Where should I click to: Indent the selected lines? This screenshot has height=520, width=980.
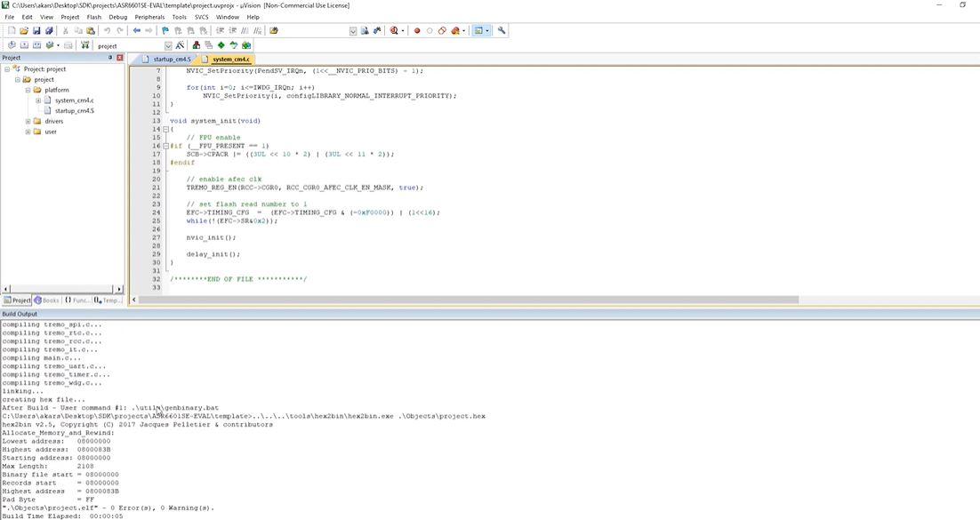click(220, 30)
